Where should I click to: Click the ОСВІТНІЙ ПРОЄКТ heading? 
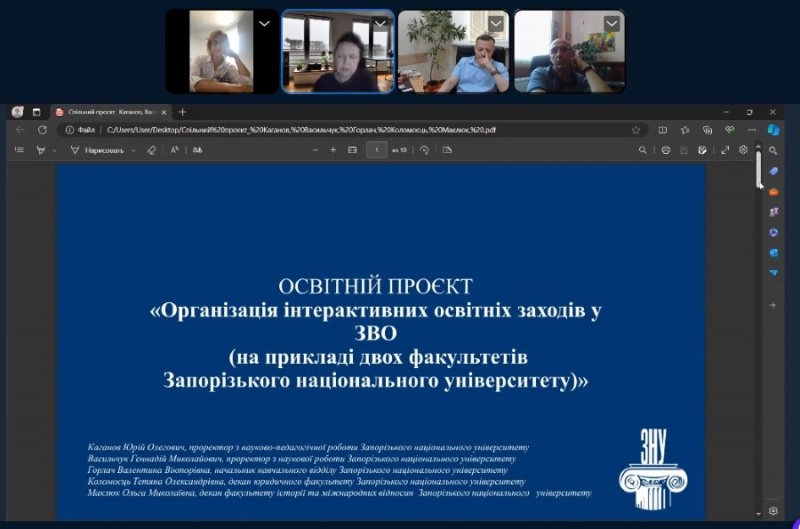pyautogui.click(x=376, y=286)
